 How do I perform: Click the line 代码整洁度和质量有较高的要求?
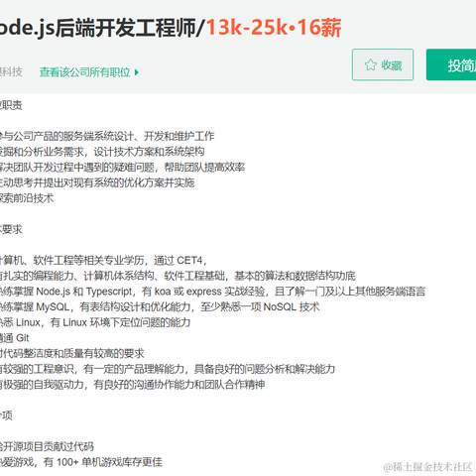[x=72, y=353]
